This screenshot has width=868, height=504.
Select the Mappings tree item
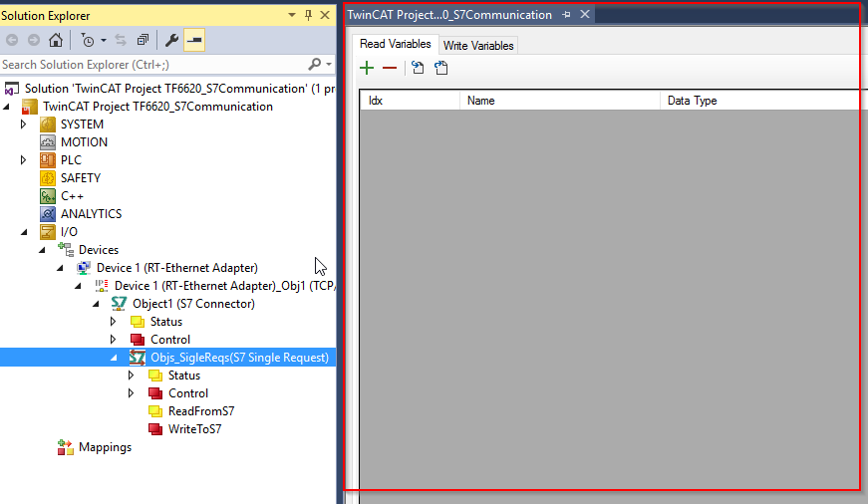click(106, 447)
